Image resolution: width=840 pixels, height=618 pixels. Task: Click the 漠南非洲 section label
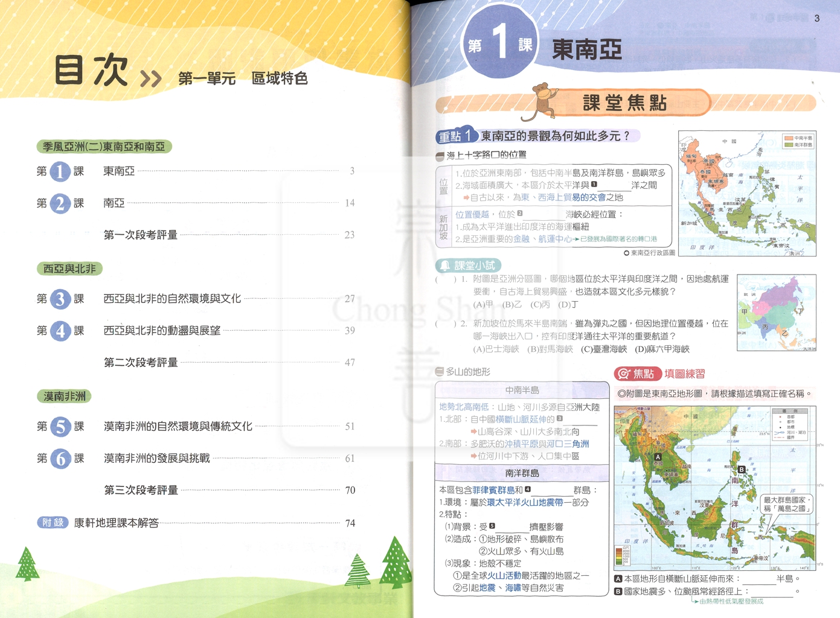pos(64,397)
